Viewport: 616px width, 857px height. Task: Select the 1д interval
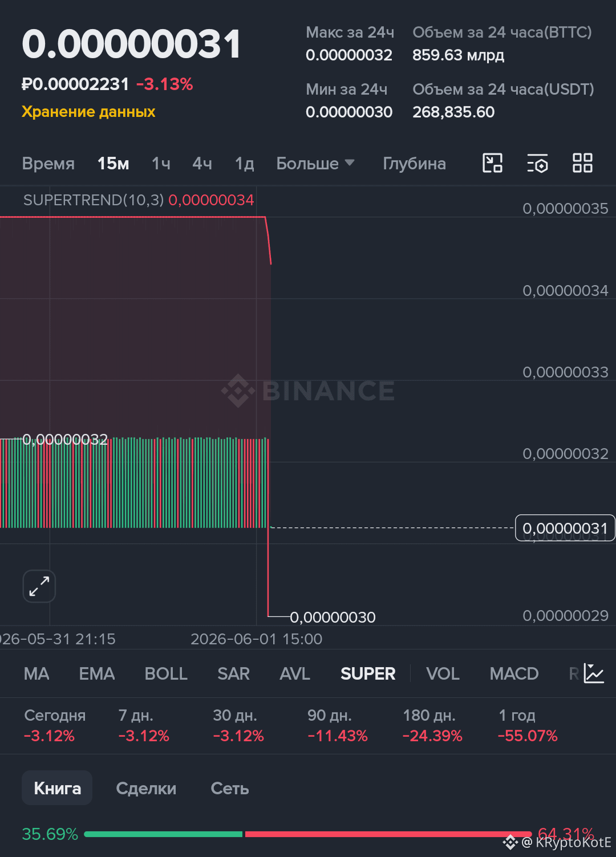tap(244, 164)
